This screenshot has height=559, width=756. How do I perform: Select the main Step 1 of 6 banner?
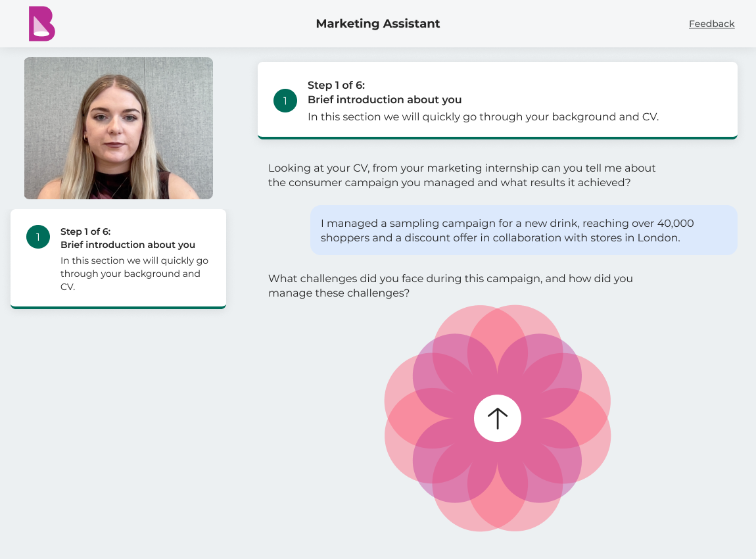pos(497,101)
